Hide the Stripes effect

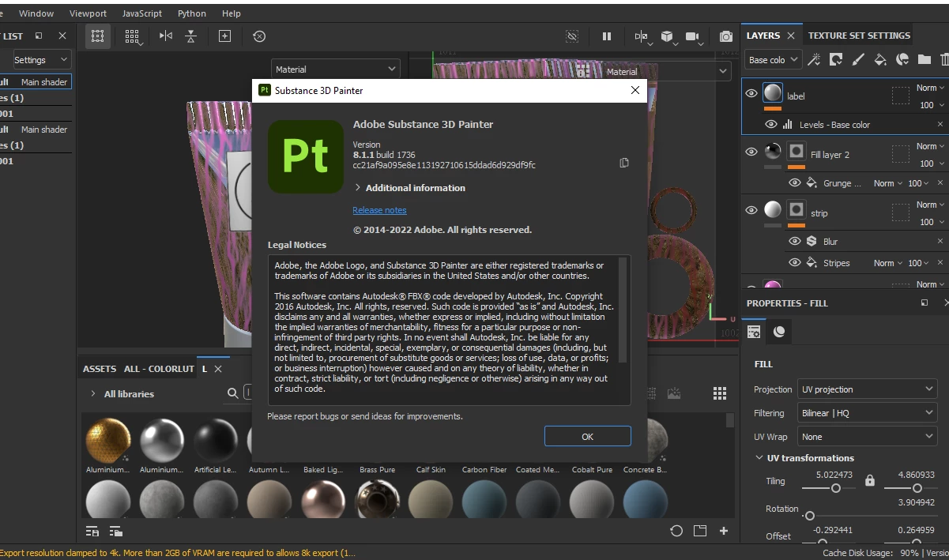(795, 263)
